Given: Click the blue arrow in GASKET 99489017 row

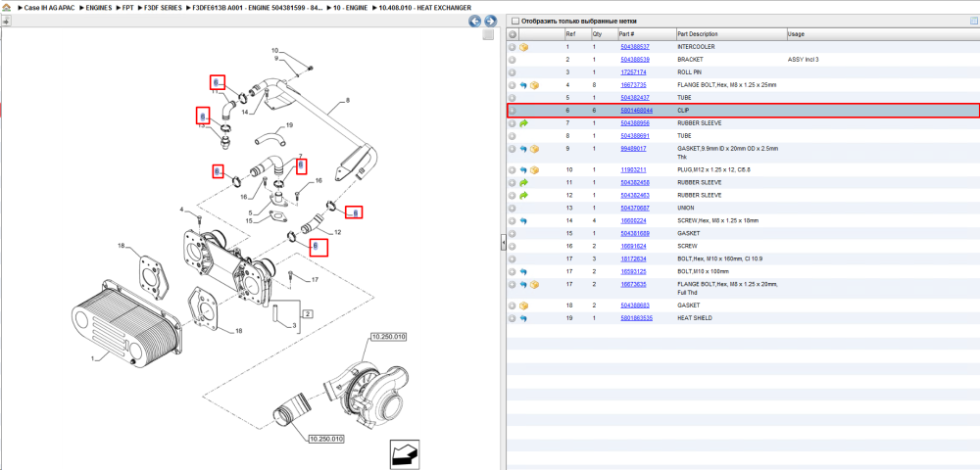Looking at the screenshot, I should coord(523,149).
